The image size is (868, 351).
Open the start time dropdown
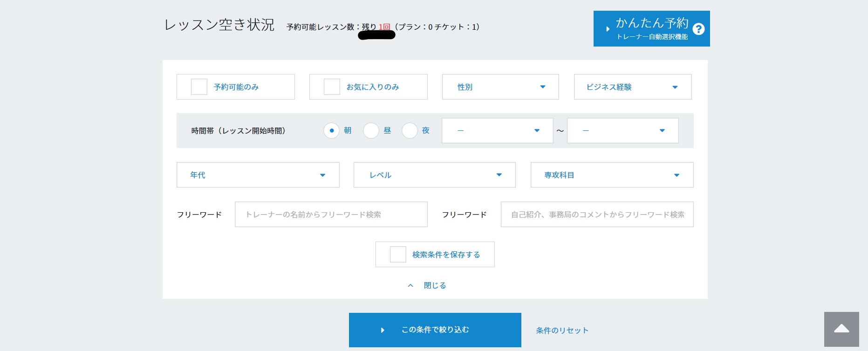pyautogui.click(x=497, y=131)
